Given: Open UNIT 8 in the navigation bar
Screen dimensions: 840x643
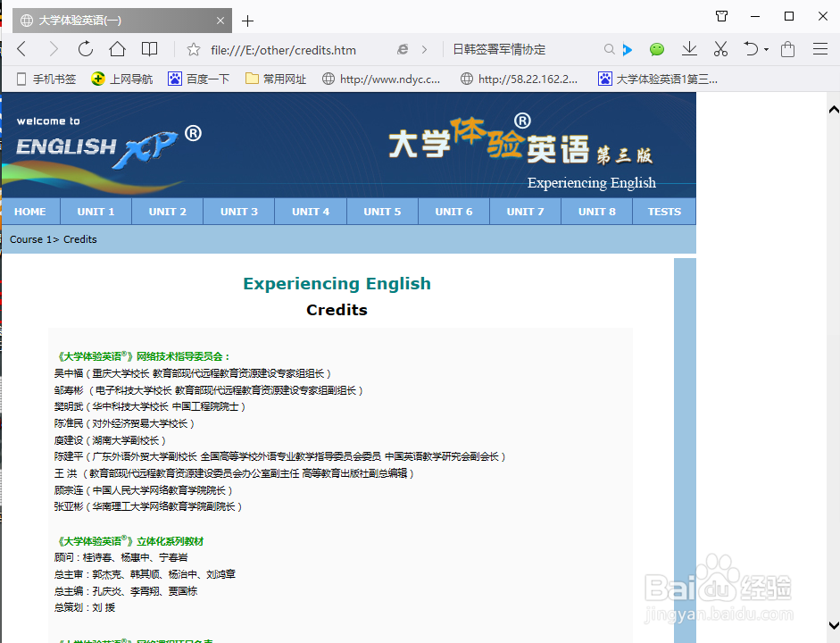Looking at the screenshot, I should click(x=597, y=212).
